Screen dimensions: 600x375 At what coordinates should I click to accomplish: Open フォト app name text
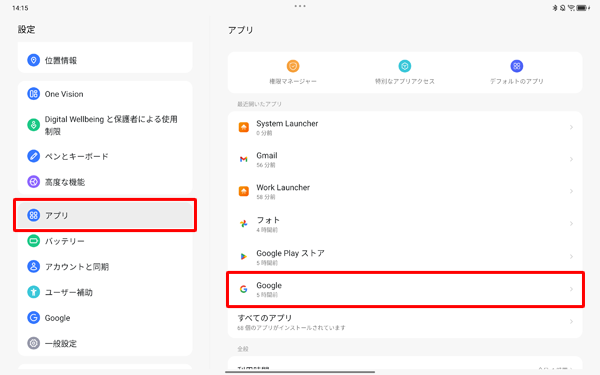coord(268,220)
